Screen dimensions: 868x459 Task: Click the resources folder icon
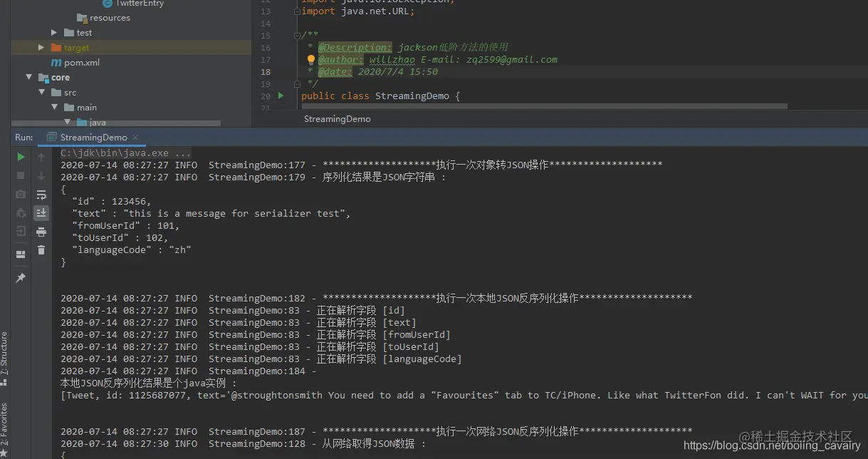[x=82, y=18]
